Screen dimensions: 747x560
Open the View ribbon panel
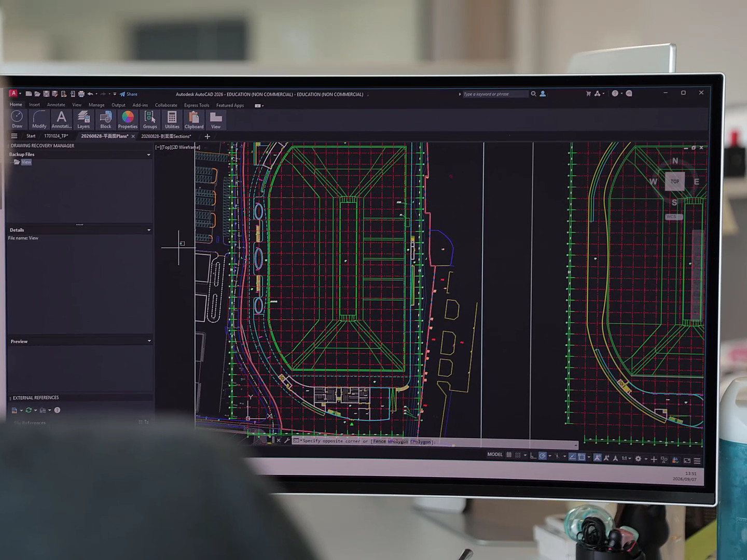216,120
